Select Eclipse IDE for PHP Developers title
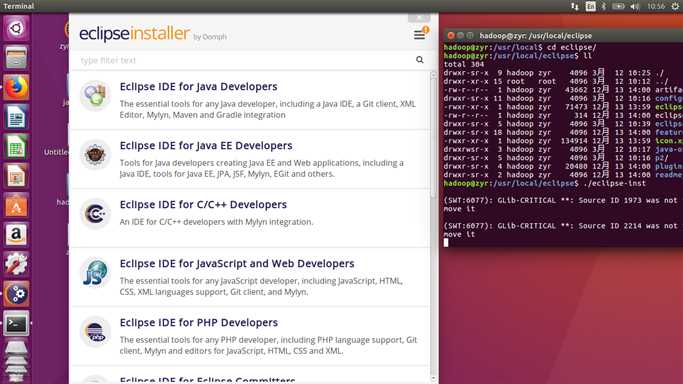 pyautogui.click(x=199, y=323)
